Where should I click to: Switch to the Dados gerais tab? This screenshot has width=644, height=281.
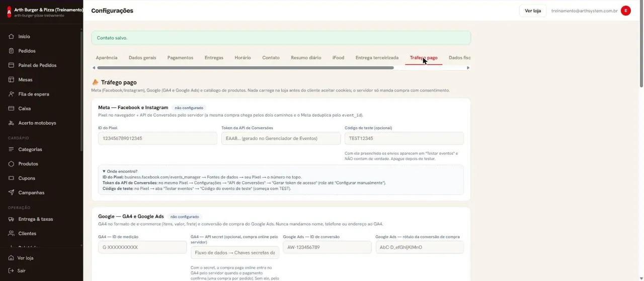pyautogui.click(x=142, y=58)
